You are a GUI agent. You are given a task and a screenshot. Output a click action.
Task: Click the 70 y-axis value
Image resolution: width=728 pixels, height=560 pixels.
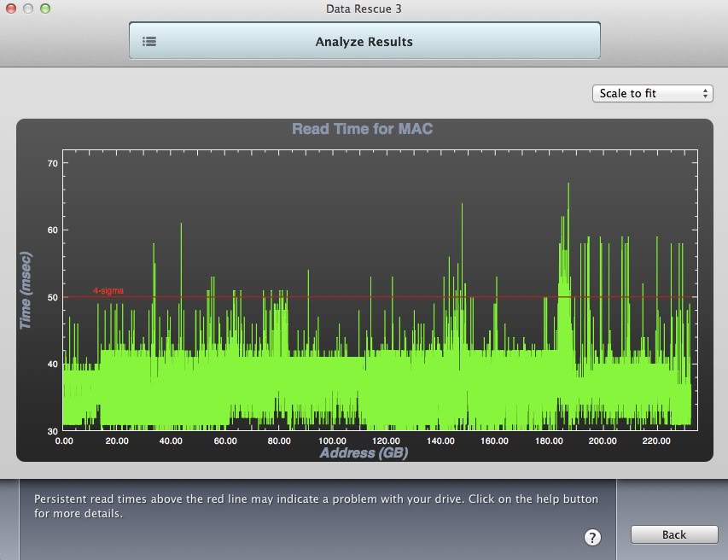click(x=53, y=163)
